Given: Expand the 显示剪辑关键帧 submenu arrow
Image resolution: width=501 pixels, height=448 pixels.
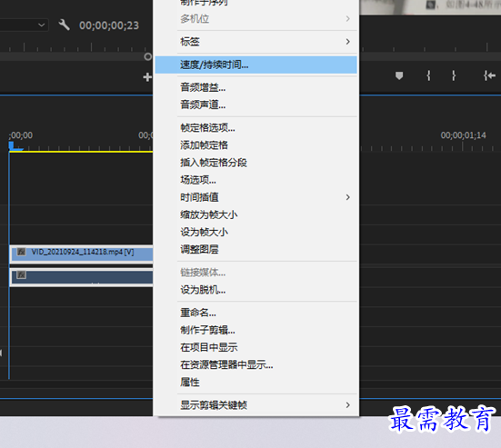Looking at the screenshot, I should pyautogui.click(x=347, y=405).
